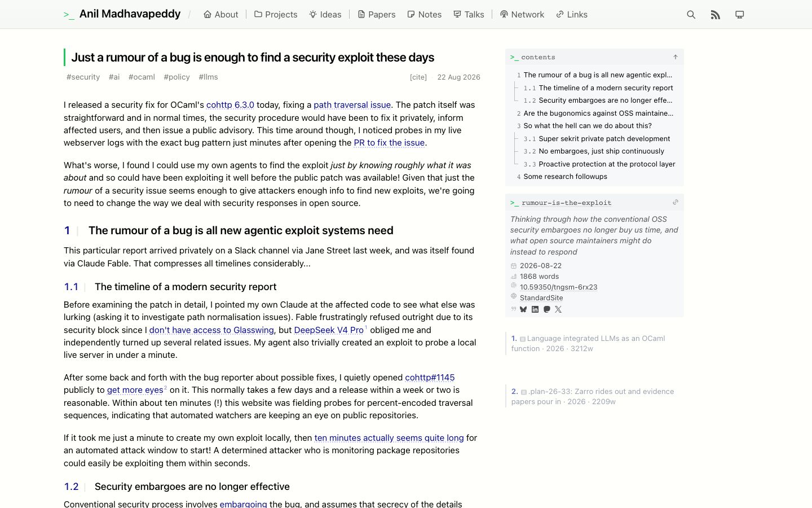Share the post on Bluesky
812x508 pixels.
(523, 309)
